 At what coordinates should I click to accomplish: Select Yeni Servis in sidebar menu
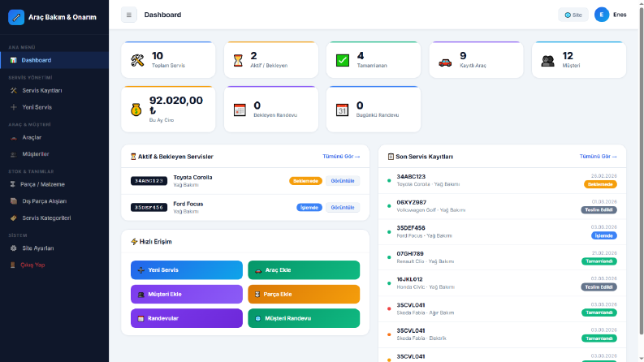tap(54, 107)
